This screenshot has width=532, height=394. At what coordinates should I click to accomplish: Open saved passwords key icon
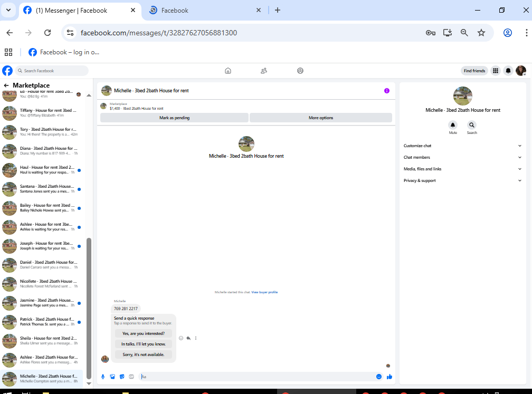coord(431,33)
